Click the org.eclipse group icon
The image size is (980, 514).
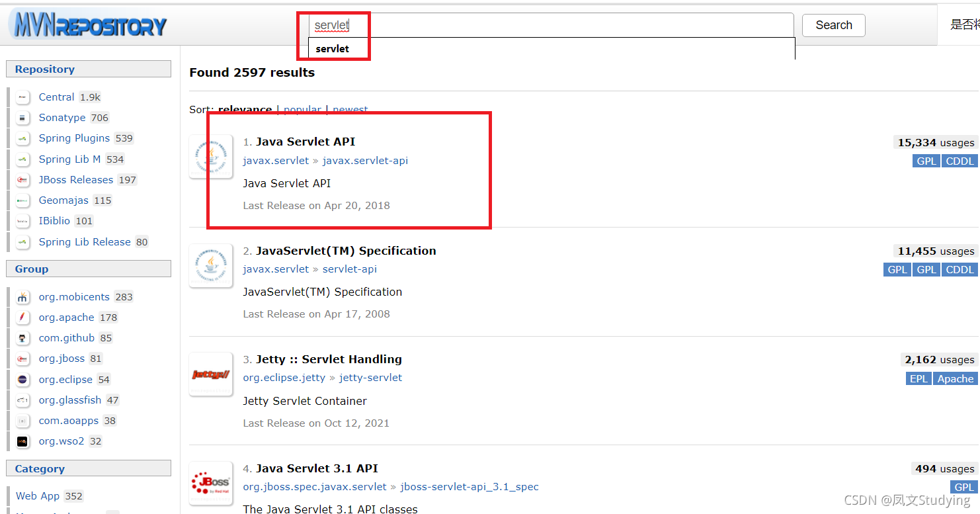[x=22, y=380]
